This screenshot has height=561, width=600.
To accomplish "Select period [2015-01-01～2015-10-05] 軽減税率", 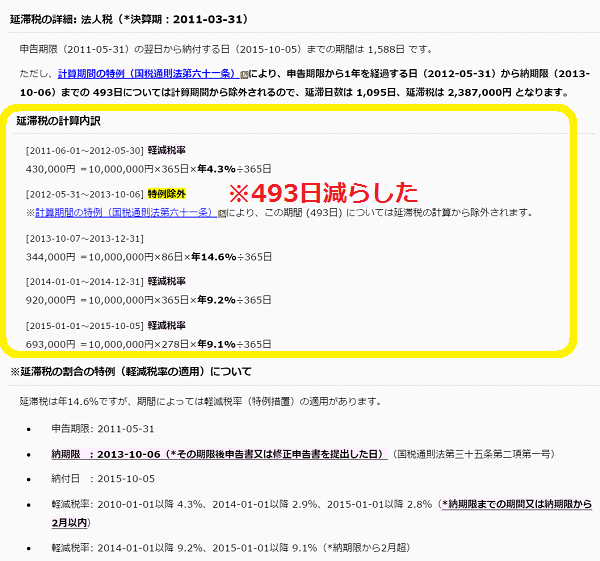I will click(106, 326).
